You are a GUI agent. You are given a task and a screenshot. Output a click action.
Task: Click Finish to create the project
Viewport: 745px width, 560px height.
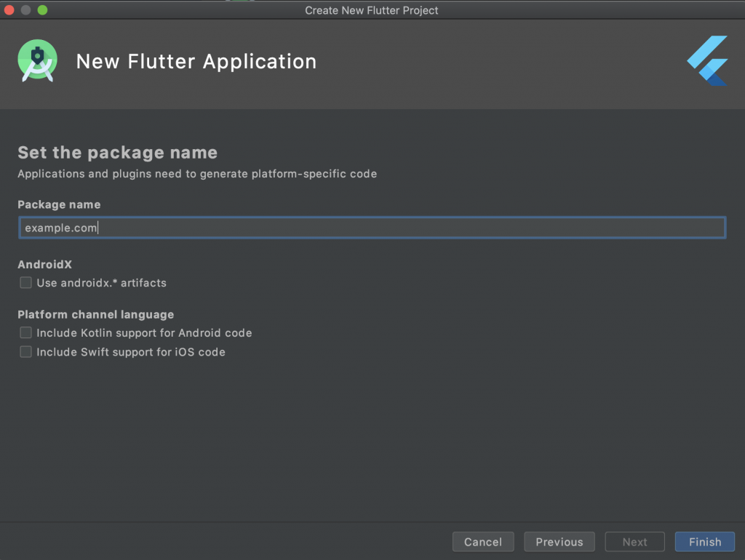tap(705, 542)
